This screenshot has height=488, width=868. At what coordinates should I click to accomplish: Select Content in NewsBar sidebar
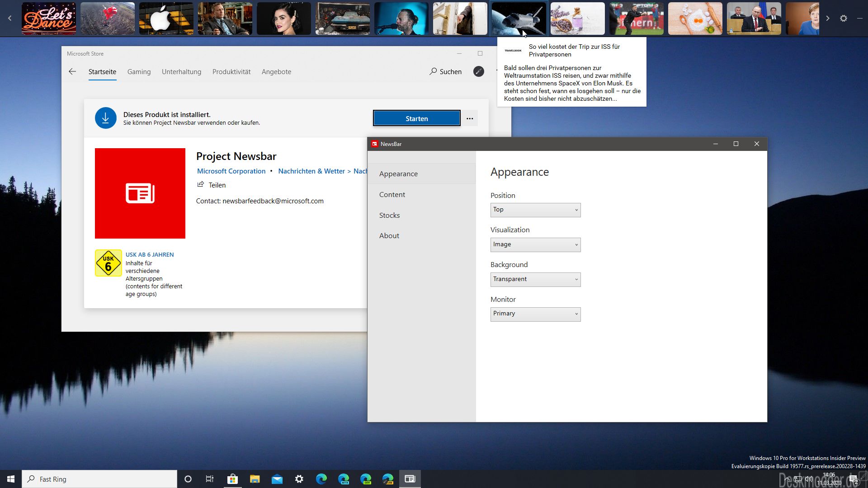tap(421, 194)
